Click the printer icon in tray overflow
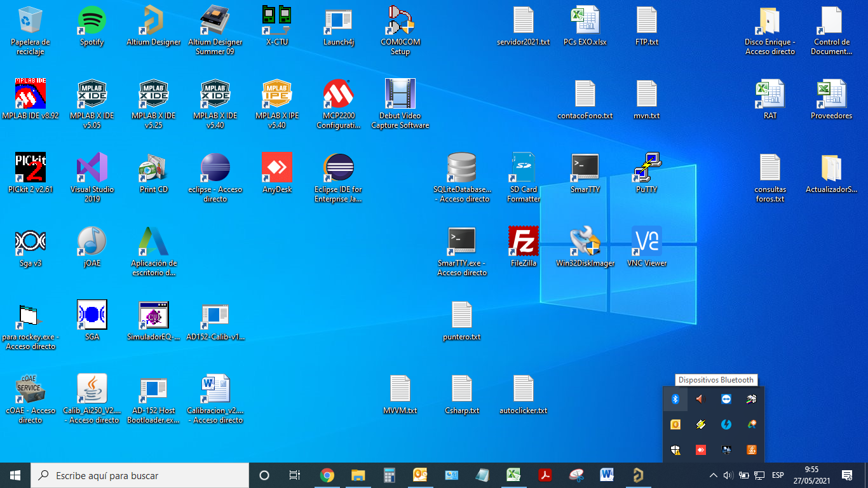Screen dimensions: 868x488 [752, 399]
